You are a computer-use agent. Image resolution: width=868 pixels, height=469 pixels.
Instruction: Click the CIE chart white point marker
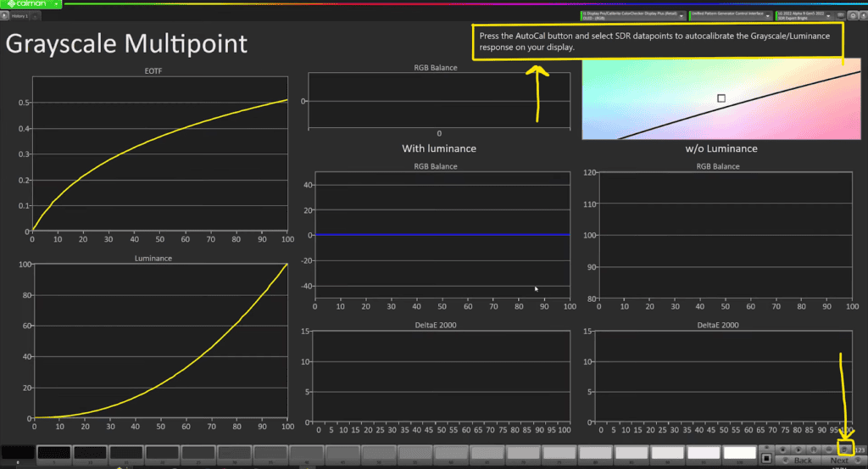721,98
